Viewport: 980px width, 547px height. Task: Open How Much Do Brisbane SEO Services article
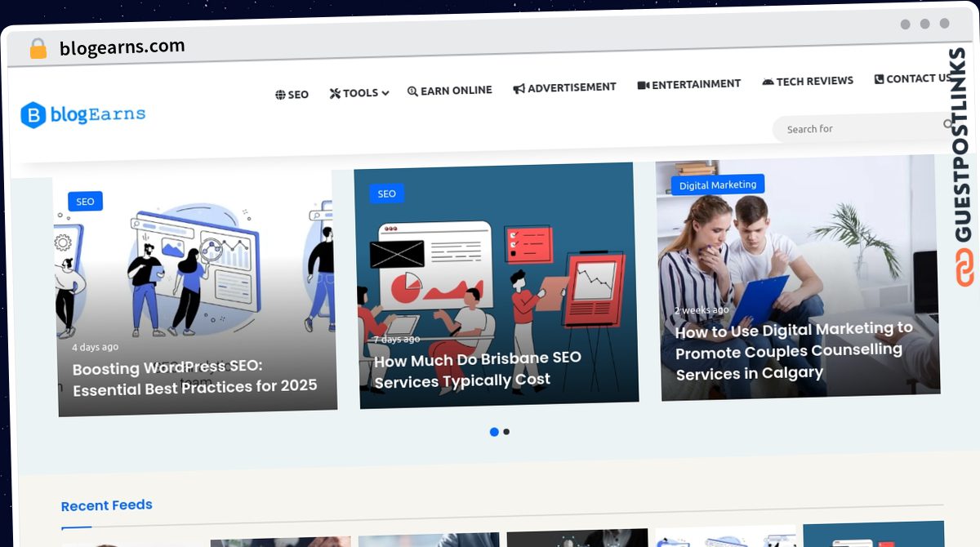click(x=478, y=369)
